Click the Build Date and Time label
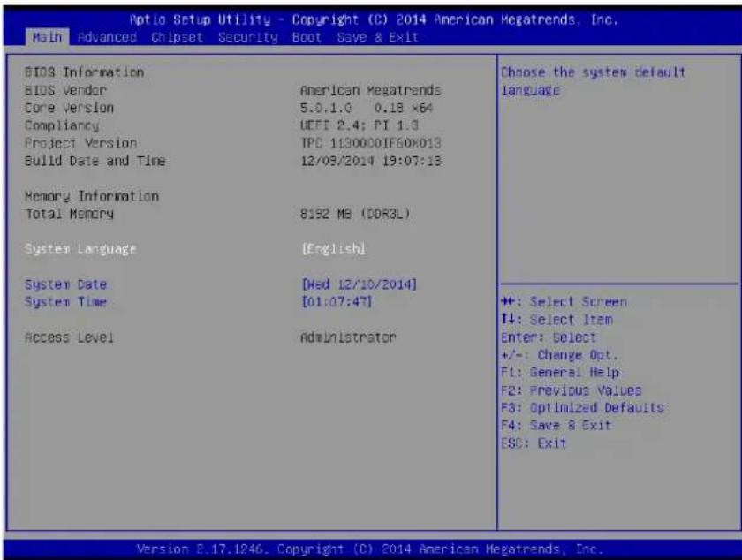Screen dimensions: 742x560 (95, 161)
